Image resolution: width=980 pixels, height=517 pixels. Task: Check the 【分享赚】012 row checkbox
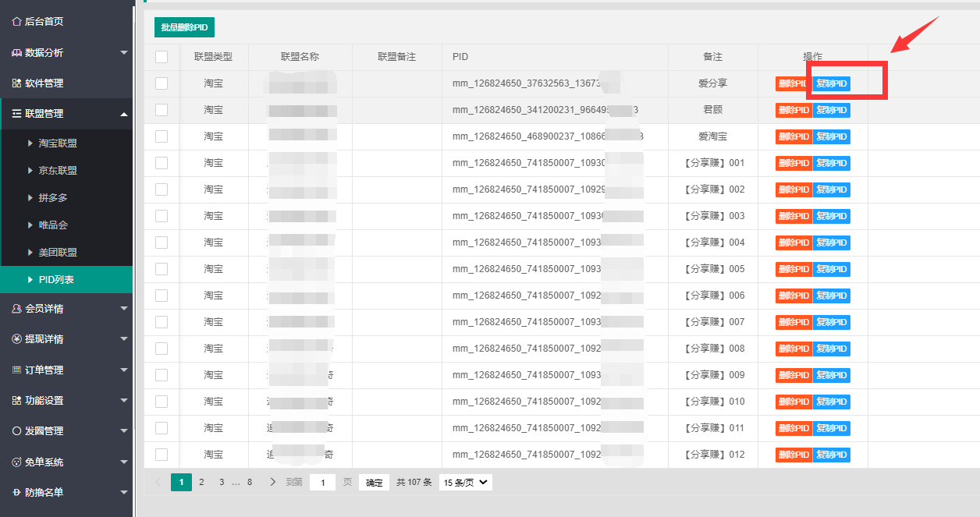click(162, 455)
